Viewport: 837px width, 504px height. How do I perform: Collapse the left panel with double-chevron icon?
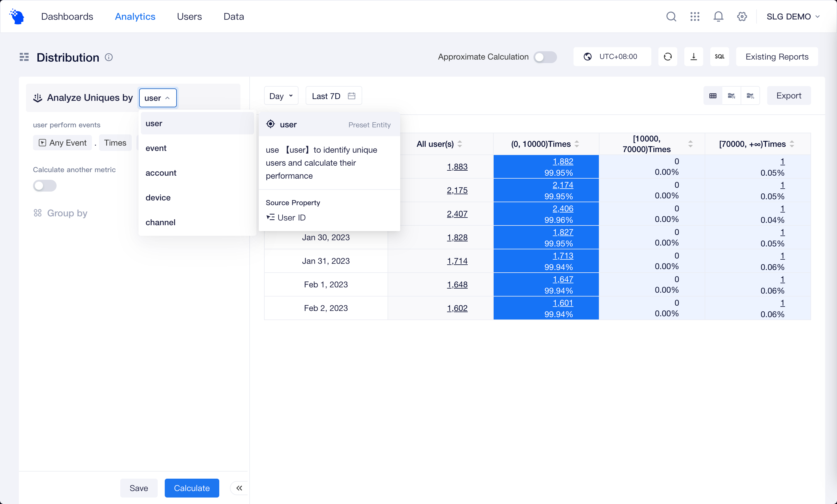pyautogui.click(x=239, y=488)
